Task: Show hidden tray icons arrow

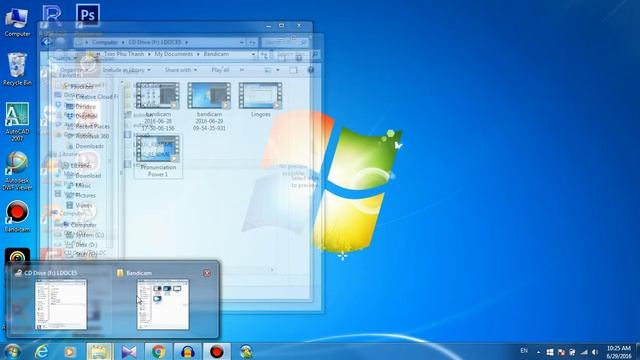Action: (x=538, y=352)
